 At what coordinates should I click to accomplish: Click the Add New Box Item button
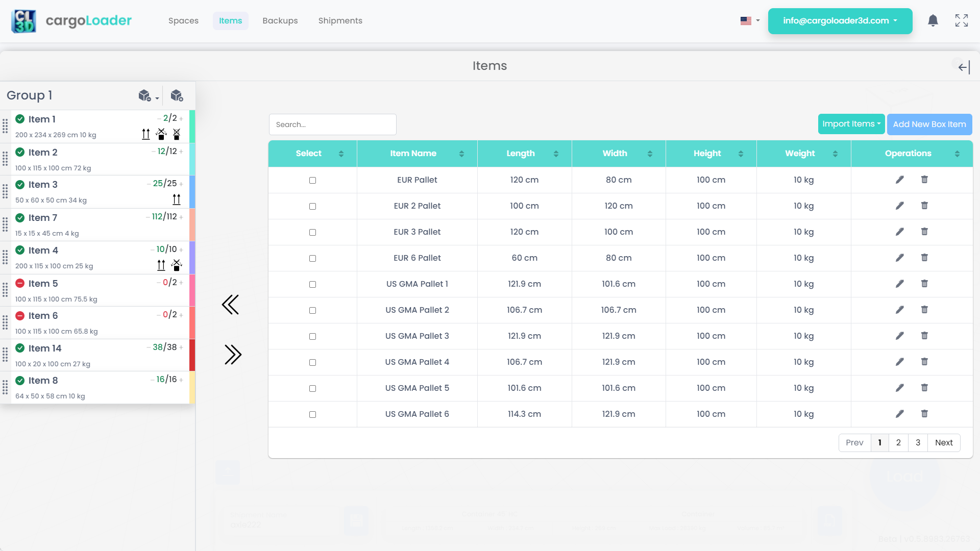[x=929, y=124]
